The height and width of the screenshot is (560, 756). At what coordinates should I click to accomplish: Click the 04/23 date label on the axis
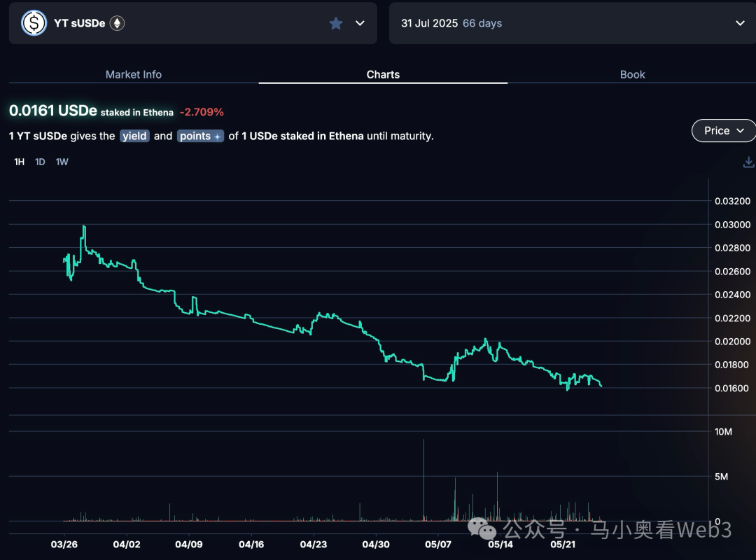coord(313,544)
